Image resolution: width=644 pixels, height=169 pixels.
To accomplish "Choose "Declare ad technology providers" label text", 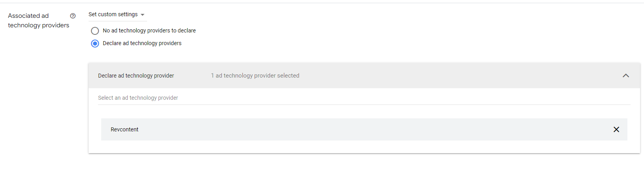I will coord(142,43).
